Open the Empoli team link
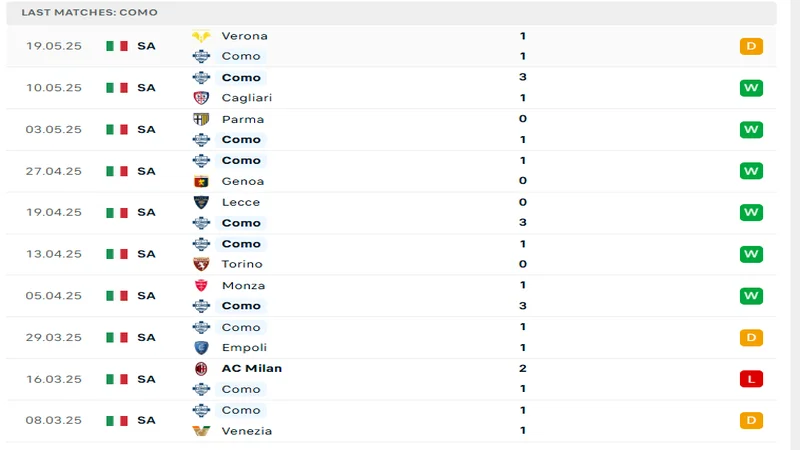This screenshot has height=450, width=800. point(244,347)
